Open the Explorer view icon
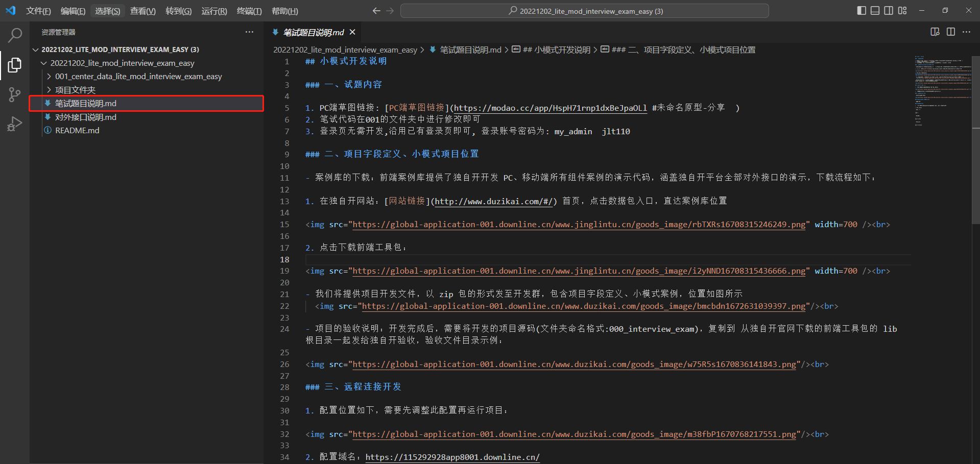 [x=15, y=65]
